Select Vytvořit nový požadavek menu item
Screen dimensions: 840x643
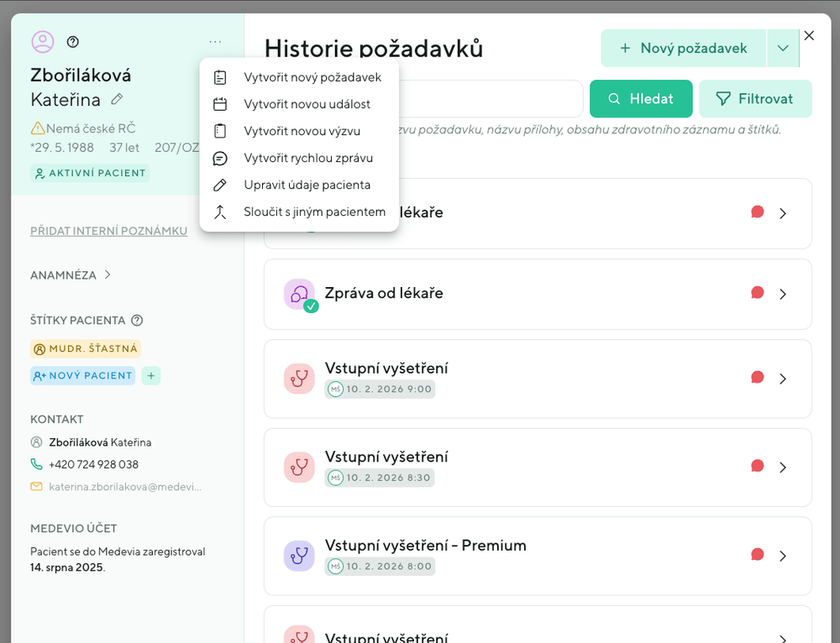312,77
